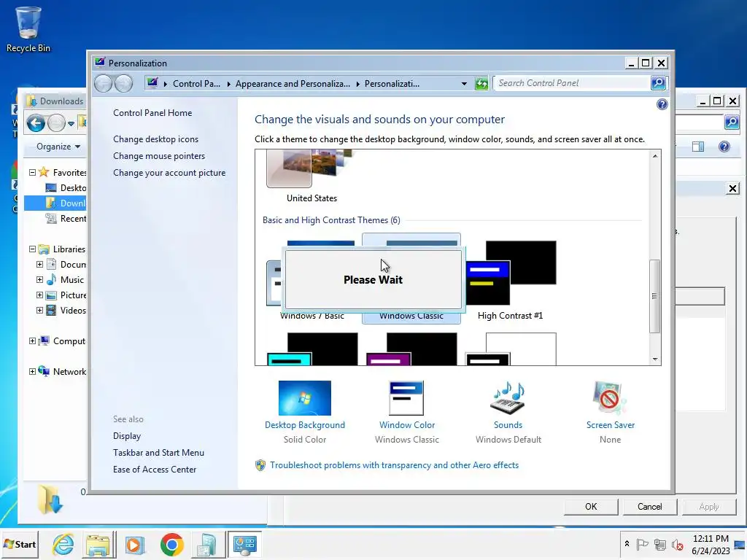The image size is (747, 560).
Task: Click the preview pane icon in the Downloads window
Action: coord(698,147)
